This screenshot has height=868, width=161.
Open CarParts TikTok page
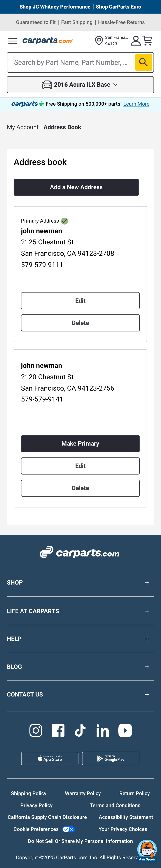(80, 731)
